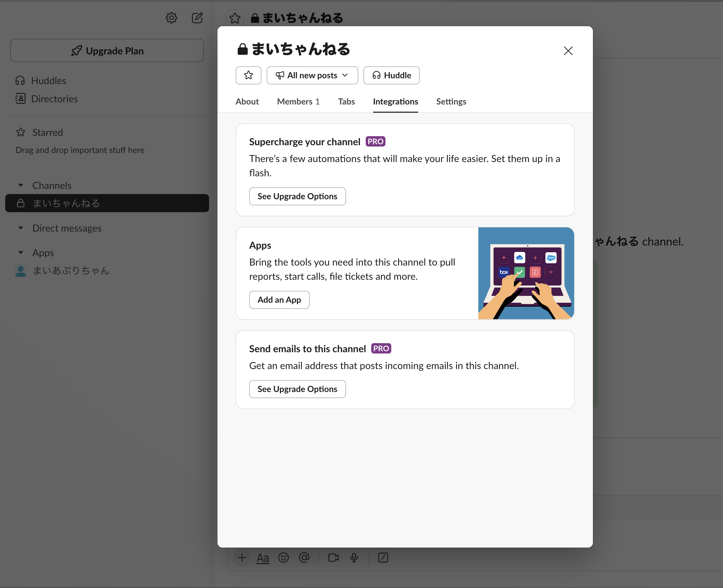This screenshot has height=588, width=723.
Task: Open the Huddles section in sidebar
Action: tap(49, 81)
